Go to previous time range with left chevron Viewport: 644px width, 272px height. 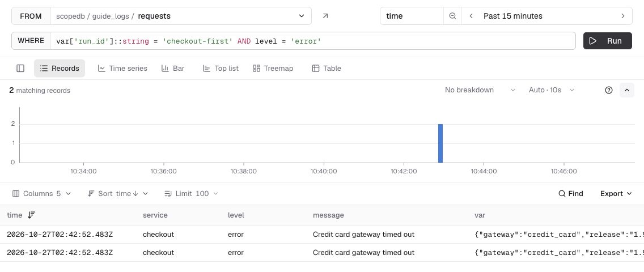(x=471, y=16)
